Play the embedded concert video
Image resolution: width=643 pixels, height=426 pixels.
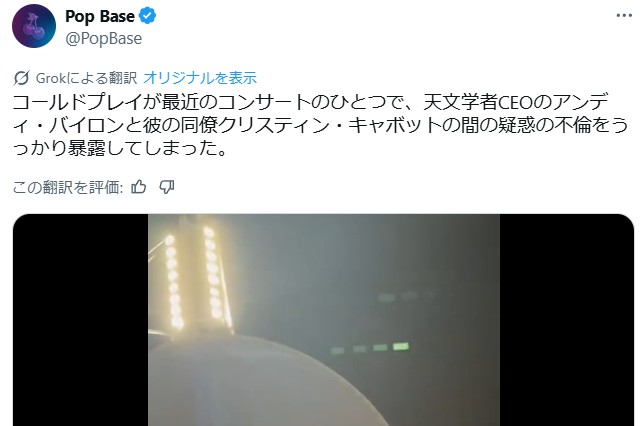coord(324,320)
